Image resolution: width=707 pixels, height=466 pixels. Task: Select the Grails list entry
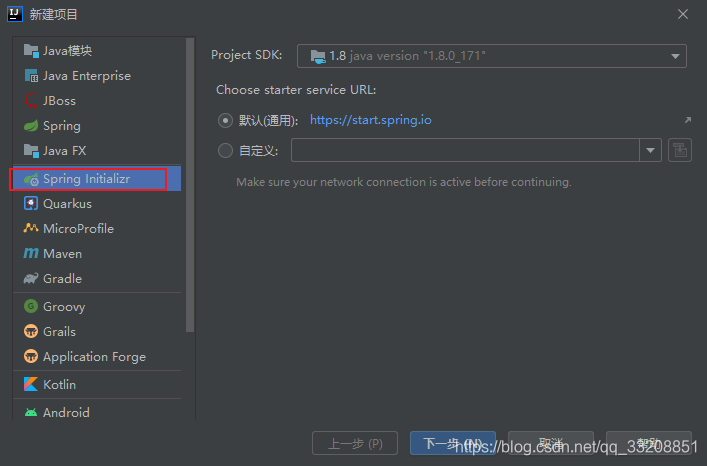pyautogui.click(x=97, y=332)
